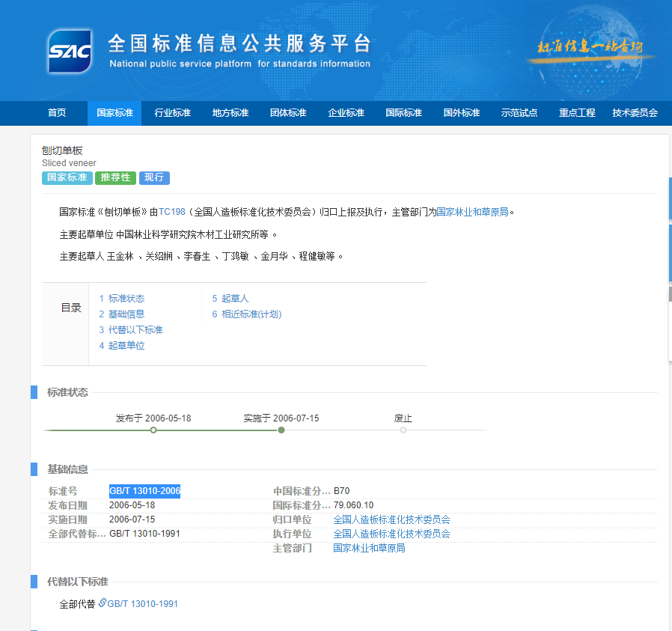The width and height of the screenshot is (672, 631).
Task: Click the 废止 timeline point
Action: click(403, 430)
